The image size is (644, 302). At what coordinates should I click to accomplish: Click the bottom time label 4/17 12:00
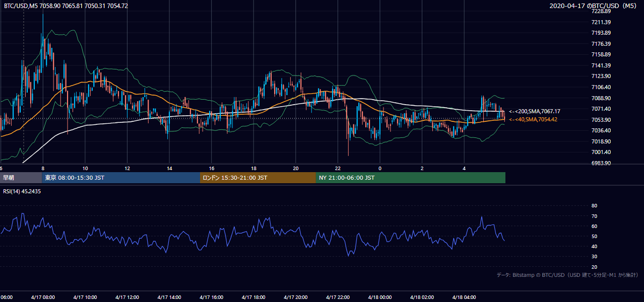(x=127, y=297)
